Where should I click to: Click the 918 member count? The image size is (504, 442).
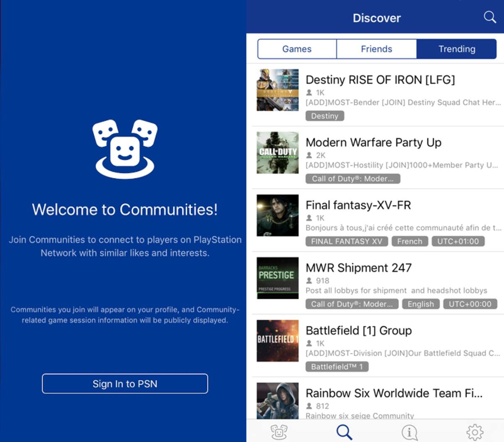click(x=323, y=280)
